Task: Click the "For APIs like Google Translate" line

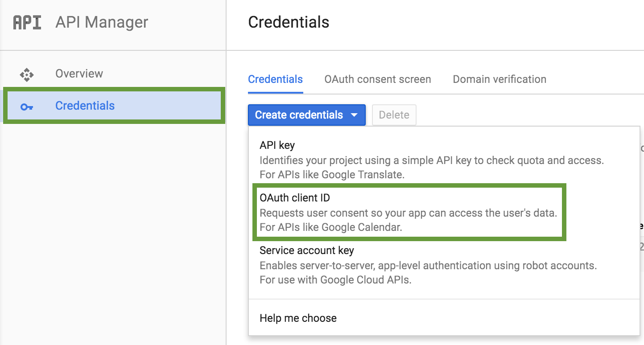Action: 332,175
